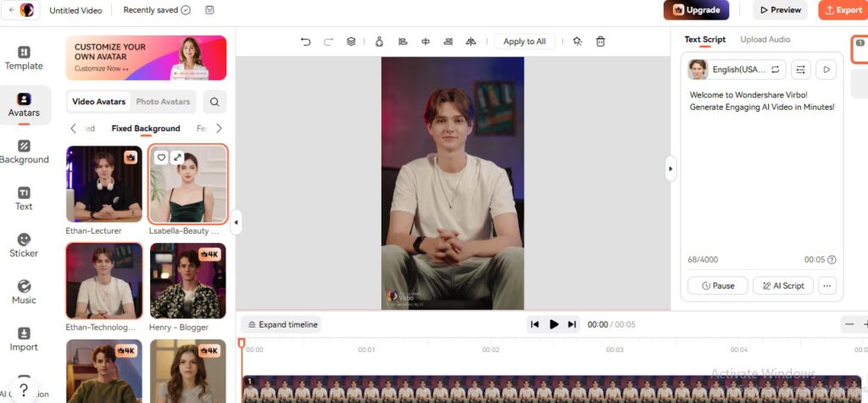
Task: Click the flip horizontal icon
Action: [x=470, y=41]
